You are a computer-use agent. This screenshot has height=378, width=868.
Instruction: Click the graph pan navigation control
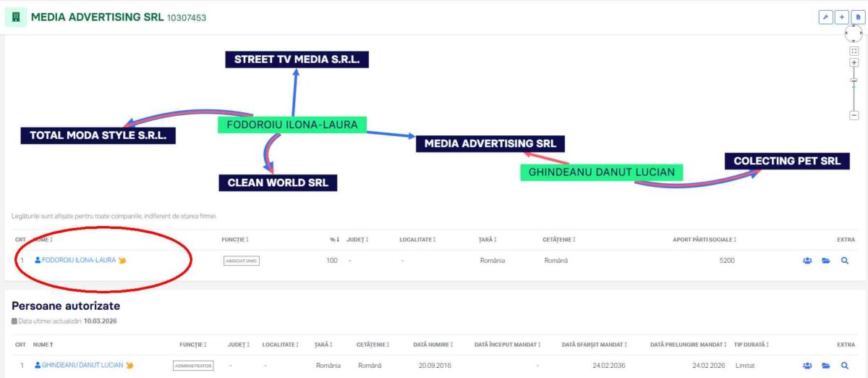[854, 33]
